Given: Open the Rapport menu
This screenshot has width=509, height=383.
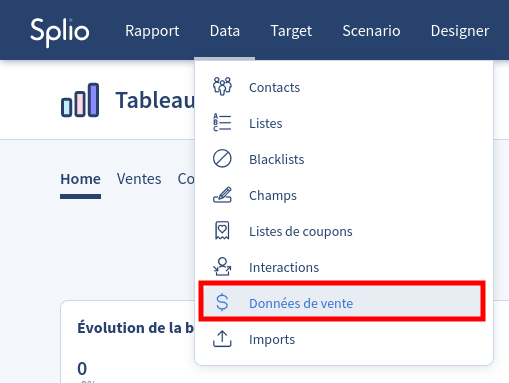Looking at the screenshot, I should click(152, 31).
